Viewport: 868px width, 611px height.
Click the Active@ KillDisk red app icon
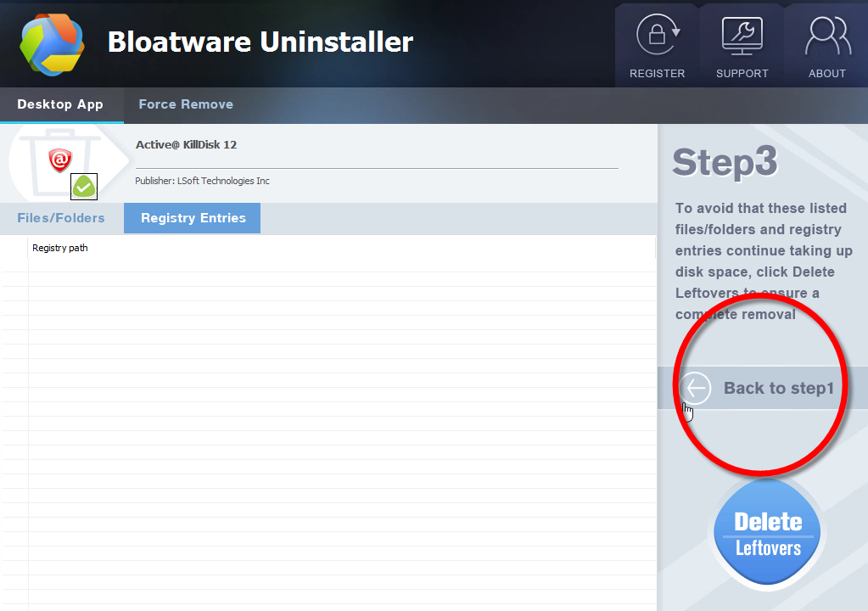click(60, 160)
